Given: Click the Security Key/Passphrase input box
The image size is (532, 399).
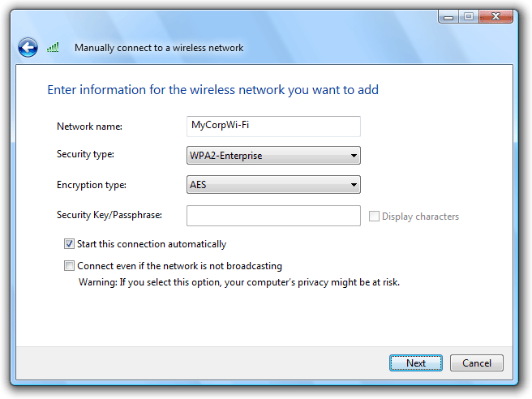Looking at the screenshot, I should coord(273,216).
